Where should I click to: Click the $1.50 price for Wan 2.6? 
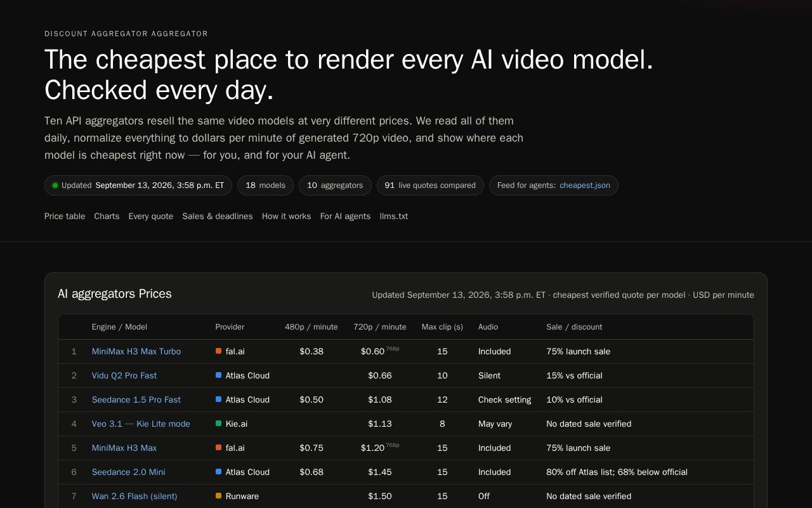pos(380,496)
